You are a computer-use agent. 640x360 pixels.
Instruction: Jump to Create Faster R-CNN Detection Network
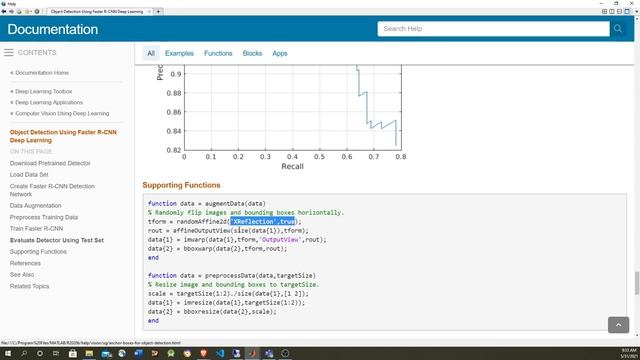(x=52, y=190)
